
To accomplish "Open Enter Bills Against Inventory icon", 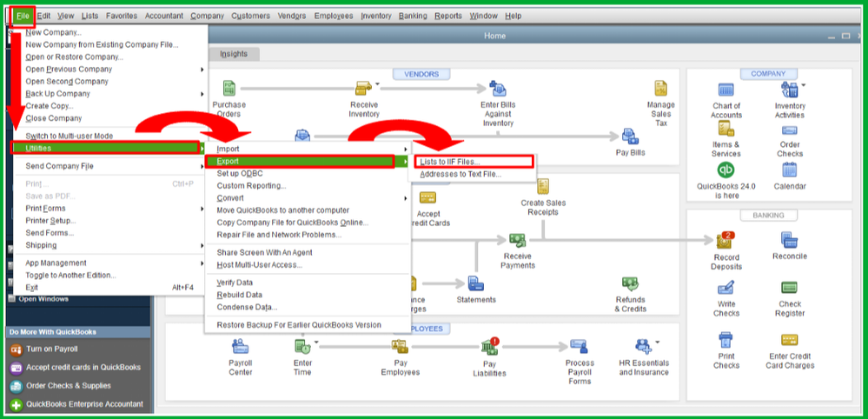I will 498,89.
